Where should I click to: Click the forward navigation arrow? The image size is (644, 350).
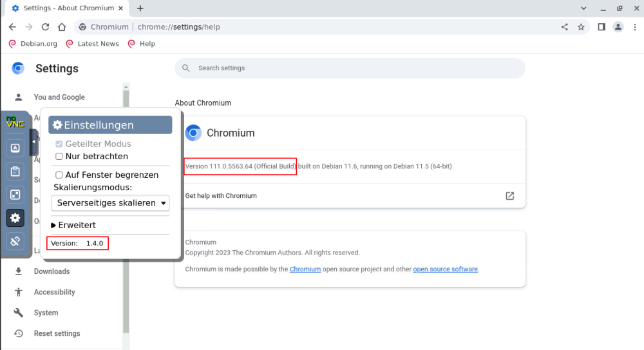coord(29,26)
